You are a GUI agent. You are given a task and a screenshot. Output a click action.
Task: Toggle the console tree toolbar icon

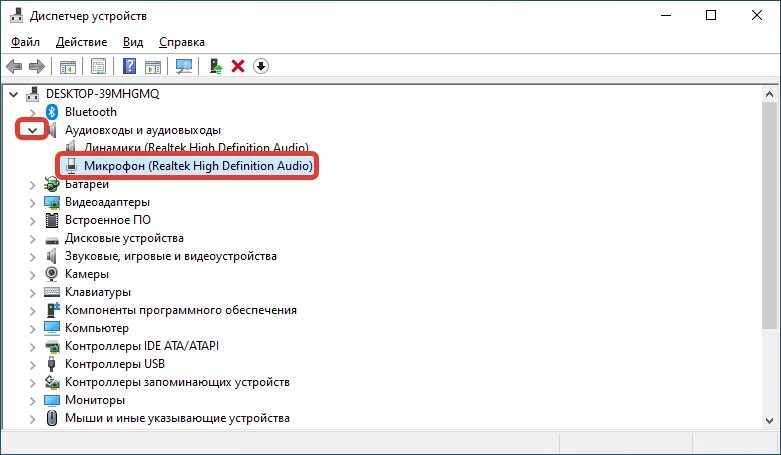pyautogui.click(x=68, y=66)
